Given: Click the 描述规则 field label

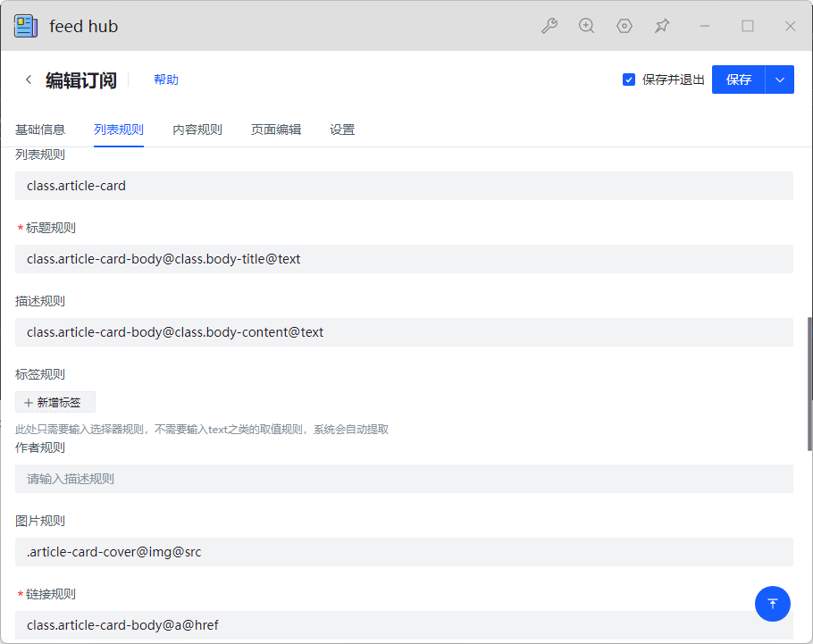Looking at the screenshot, I should click(40, 301).
